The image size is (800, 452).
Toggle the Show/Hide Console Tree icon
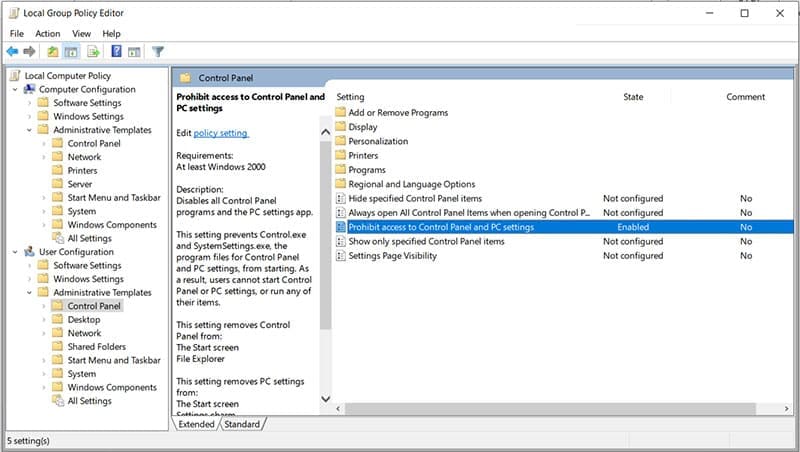click(x=72, y=51)
